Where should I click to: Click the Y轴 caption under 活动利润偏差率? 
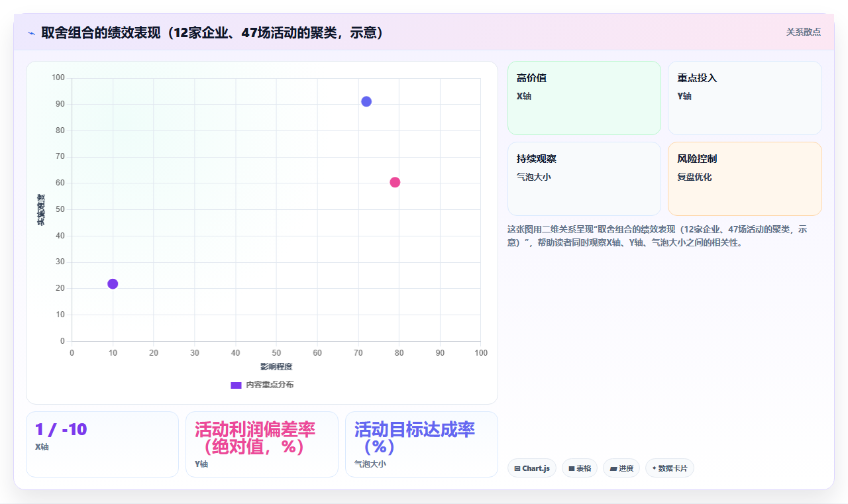point(201,464)
